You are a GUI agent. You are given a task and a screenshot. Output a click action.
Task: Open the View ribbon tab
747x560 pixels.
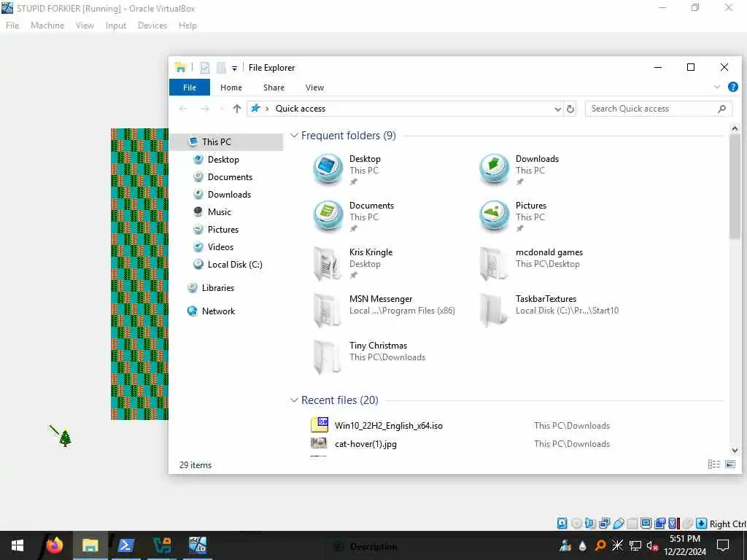314,87
